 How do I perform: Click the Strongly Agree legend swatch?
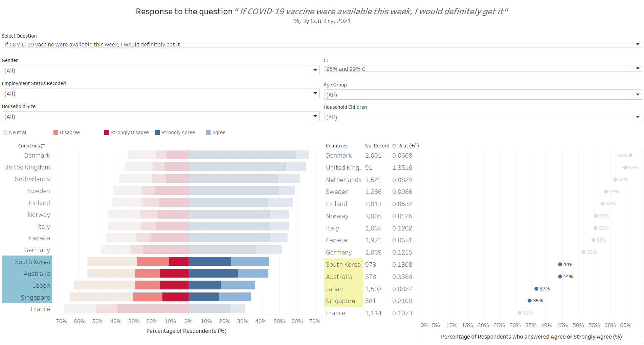157,133
